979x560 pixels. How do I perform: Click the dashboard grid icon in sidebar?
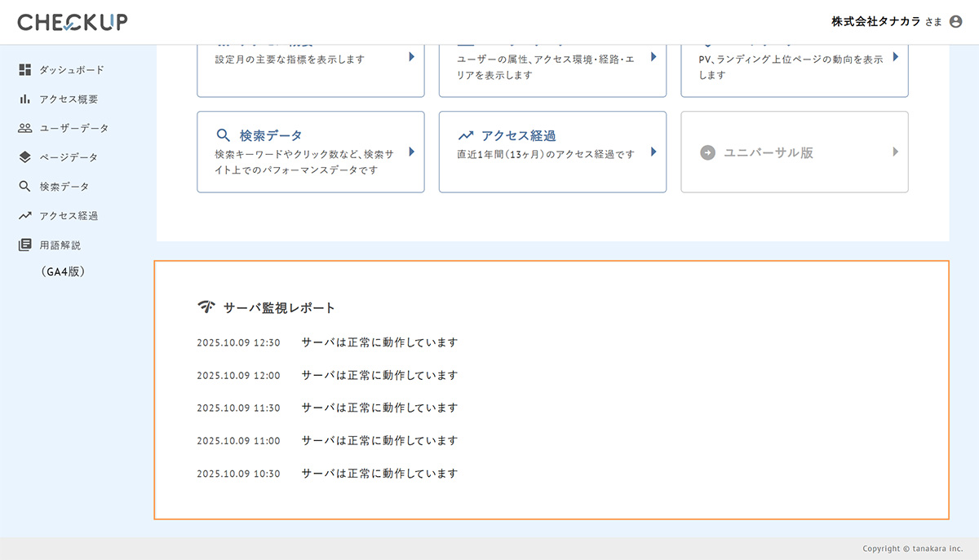(24, 70)
